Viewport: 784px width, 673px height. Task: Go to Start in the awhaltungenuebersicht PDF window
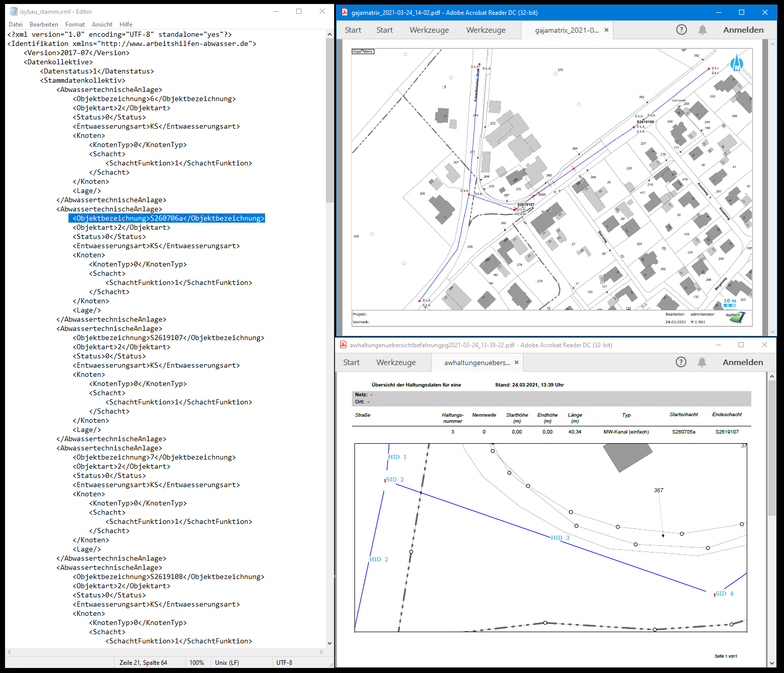pos(351,363)
